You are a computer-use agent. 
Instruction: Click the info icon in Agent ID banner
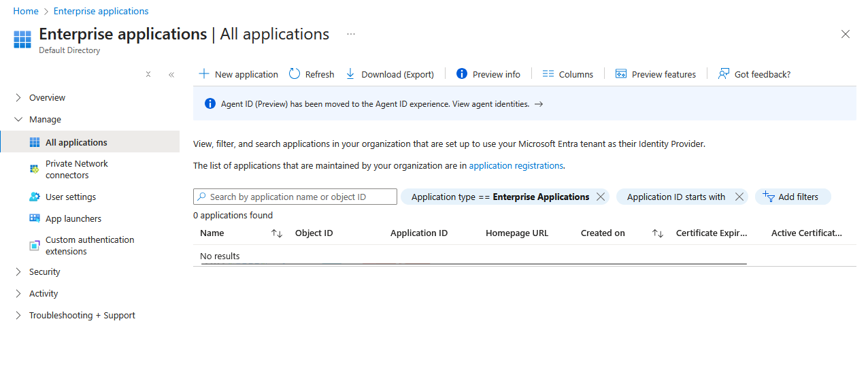point(210,104)
